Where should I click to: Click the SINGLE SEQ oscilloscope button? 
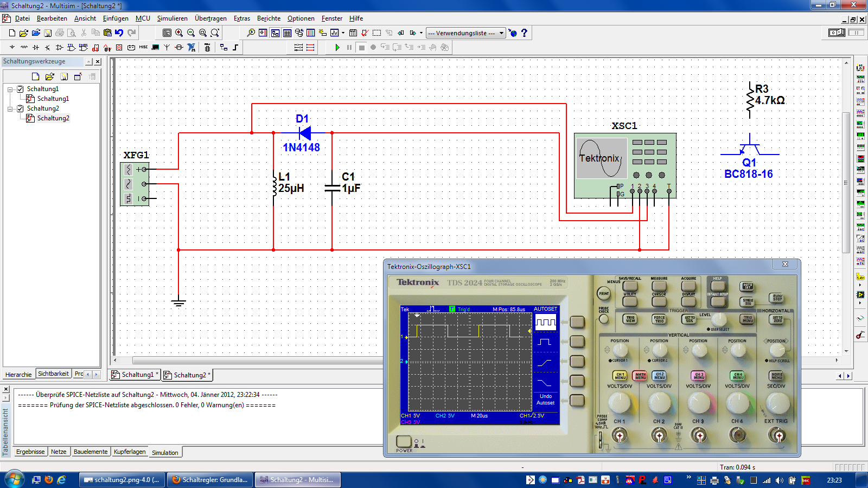pos(748,301)
